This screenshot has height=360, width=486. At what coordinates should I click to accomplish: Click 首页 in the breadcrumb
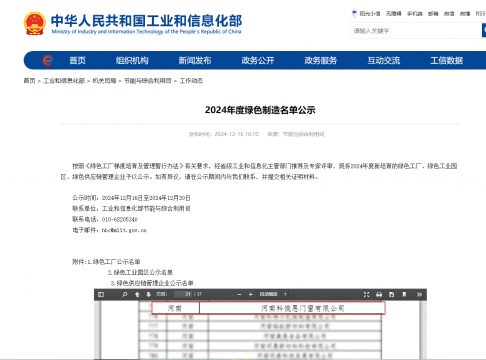pos(29,81)
